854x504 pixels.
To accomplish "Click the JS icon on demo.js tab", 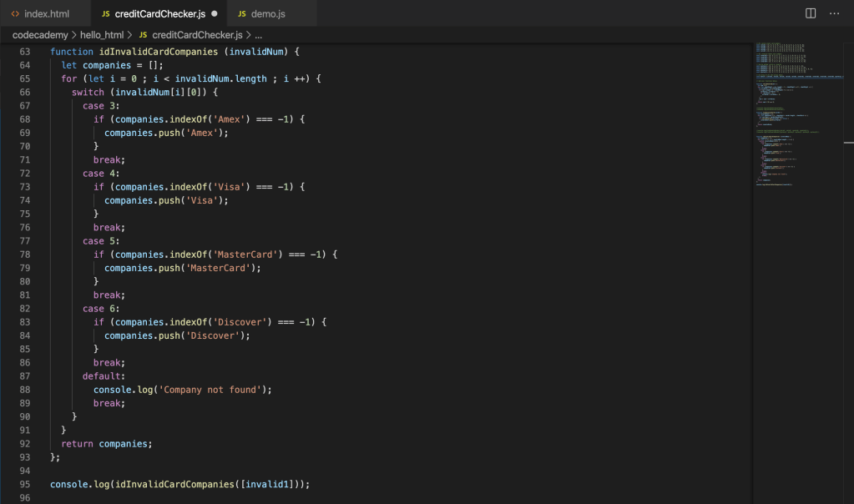I will pyautogui.click(x=242, y=14).
